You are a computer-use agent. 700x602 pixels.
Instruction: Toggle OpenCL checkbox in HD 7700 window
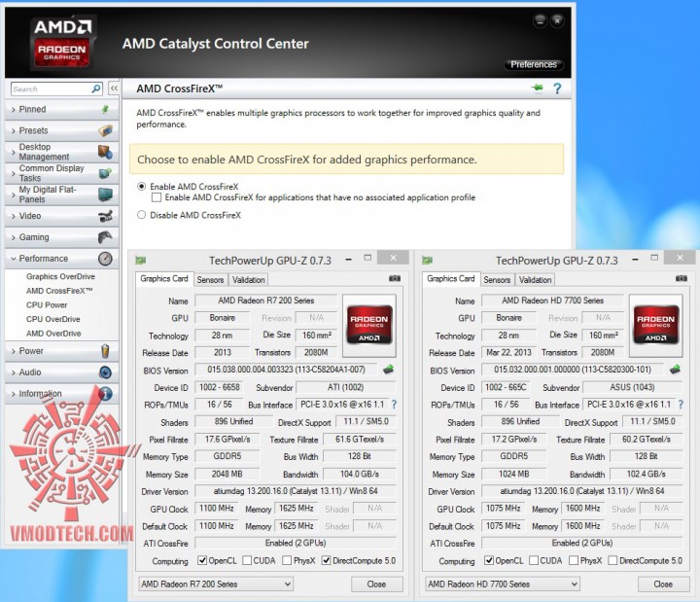pyautogui.click(x=489, y=560)
